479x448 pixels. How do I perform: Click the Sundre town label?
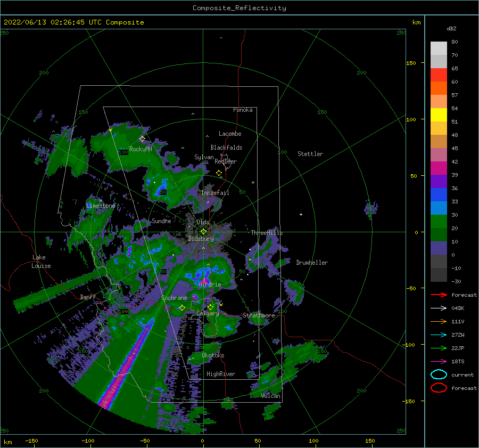[x=161, y=221]
